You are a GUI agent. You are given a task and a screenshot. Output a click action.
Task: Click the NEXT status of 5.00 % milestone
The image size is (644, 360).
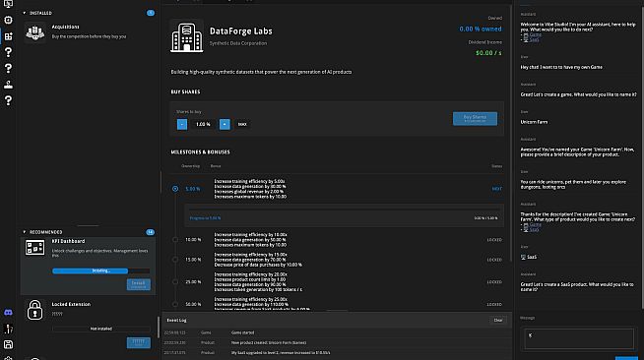tap(497, 189)
